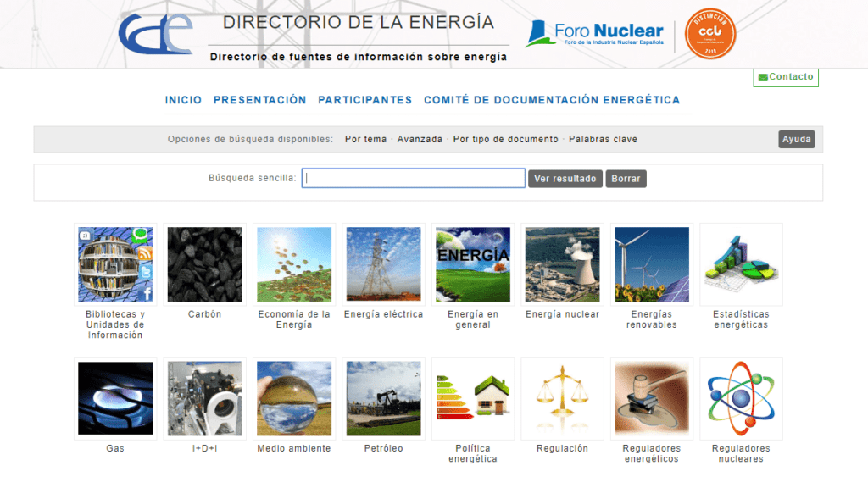The width and height of the screenshot is (868, 488).
Task: Open the Petróleo oil pump image
Action: coord(384,398)
